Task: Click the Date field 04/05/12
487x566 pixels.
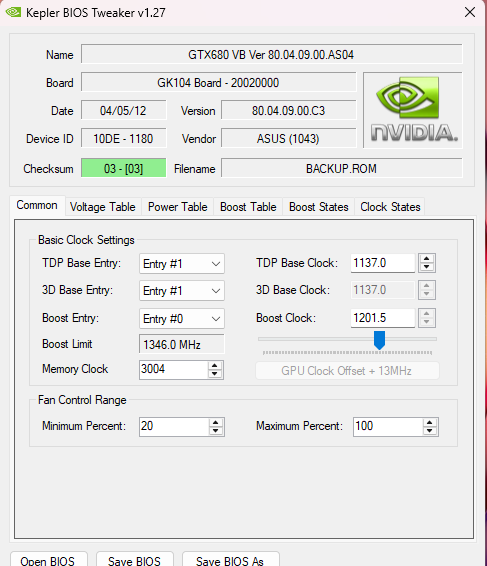Action: tap(123, 110)
